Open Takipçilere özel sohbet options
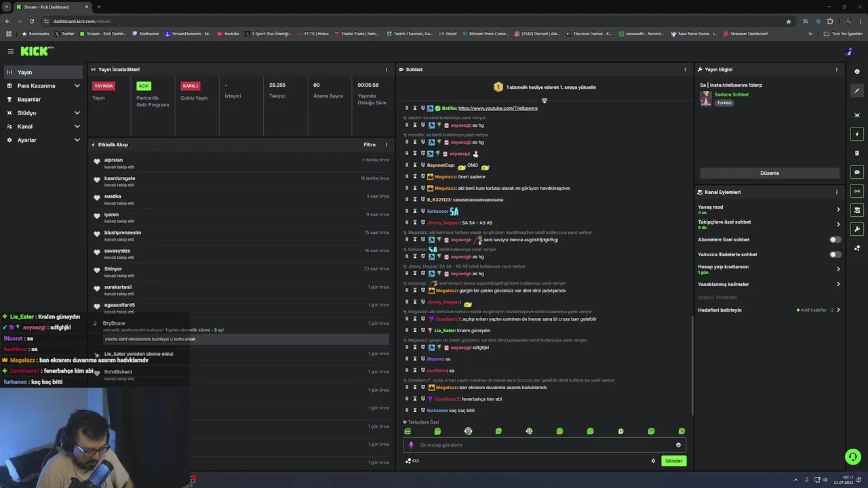Image resolution: width=868 pixels, height=488 pixels. 838,224
